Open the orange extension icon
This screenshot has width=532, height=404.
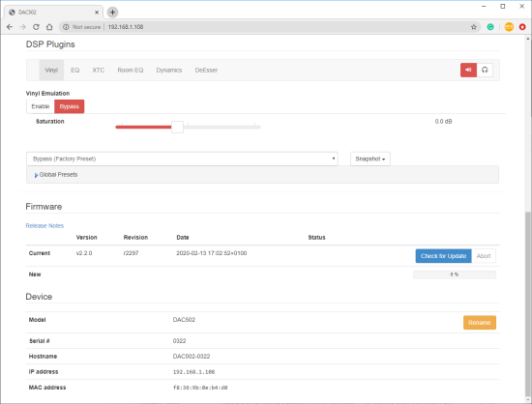click(509, 27)
